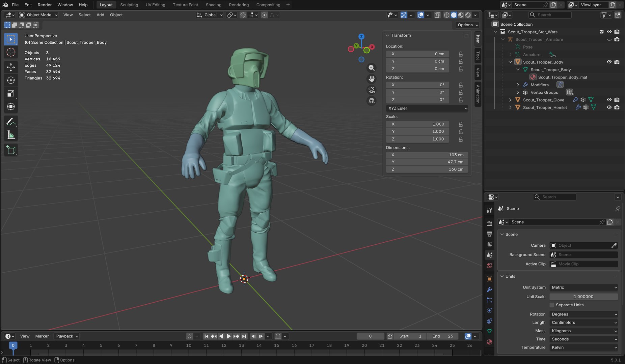
Task: Activate the Scale tool
Action: click(x=11, y=93)
